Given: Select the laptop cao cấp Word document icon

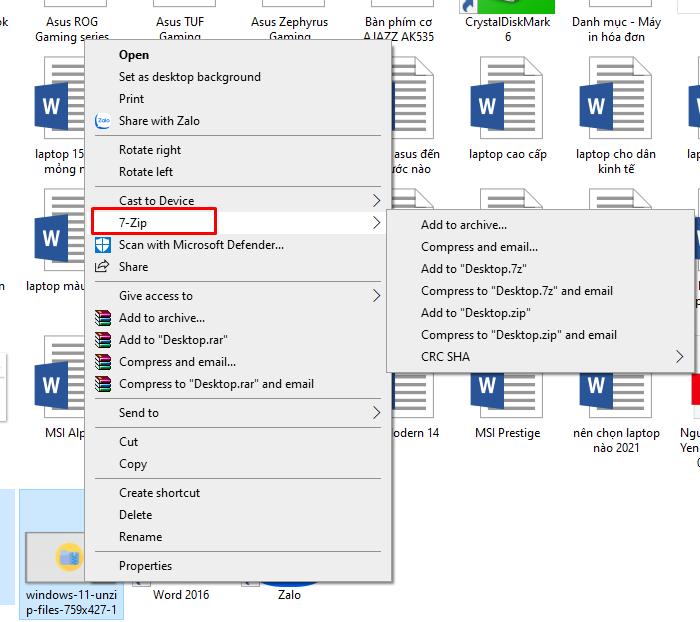Looking at the screenshot, I should [507, 98].
